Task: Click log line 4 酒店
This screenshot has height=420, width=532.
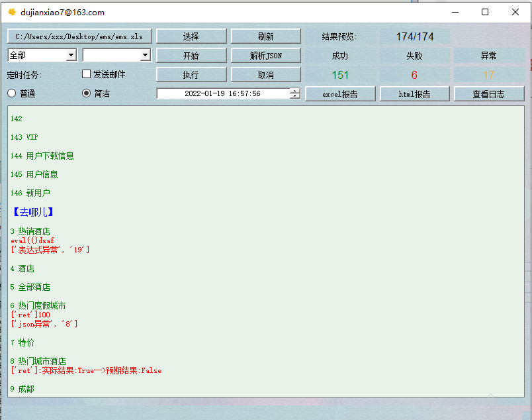Action: (x=22, y=268)
